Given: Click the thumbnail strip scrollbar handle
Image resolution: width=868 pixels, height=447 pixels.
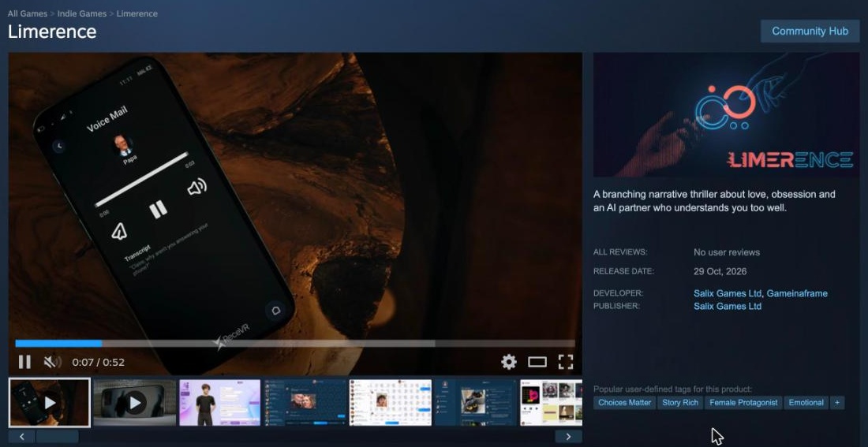Looking at the screenshot, I should (x=57, y=437).
